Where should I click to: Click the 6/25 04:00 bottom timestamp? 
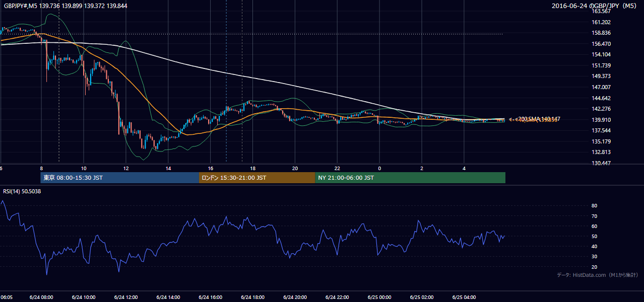[465, 297]
